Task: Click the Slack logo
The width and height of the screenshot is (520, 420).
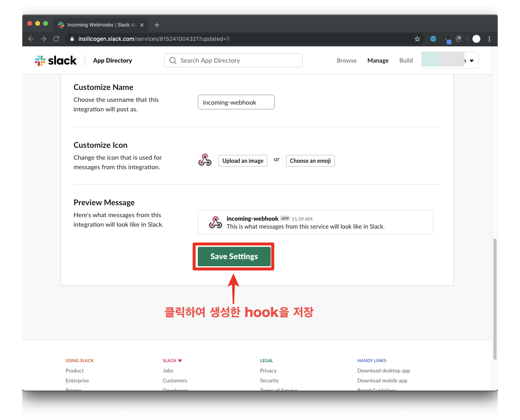Action: pyautogui.click(x=55, y=61)
